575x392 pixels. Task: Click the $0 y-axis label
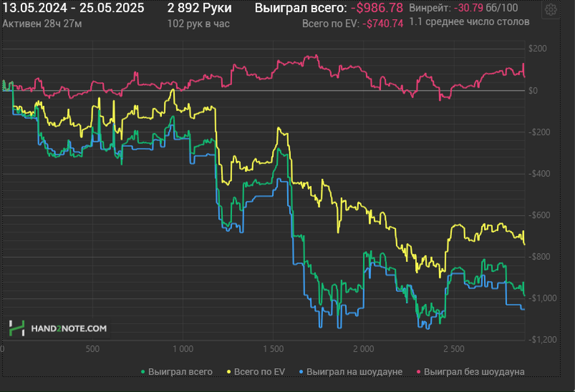(x=533, y=91)
